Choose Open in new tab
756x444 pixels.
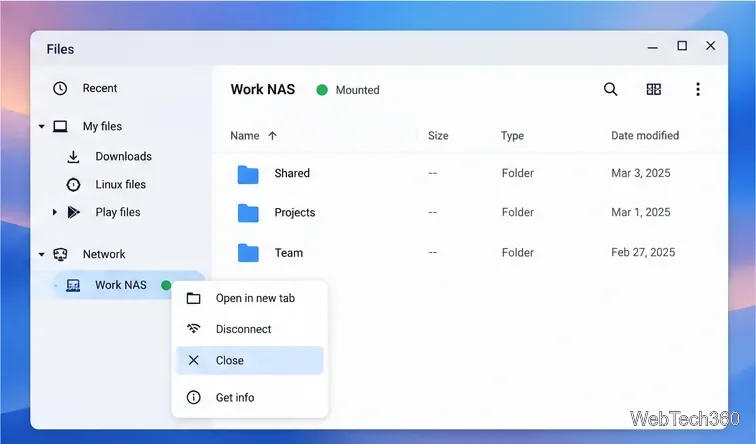250,298
